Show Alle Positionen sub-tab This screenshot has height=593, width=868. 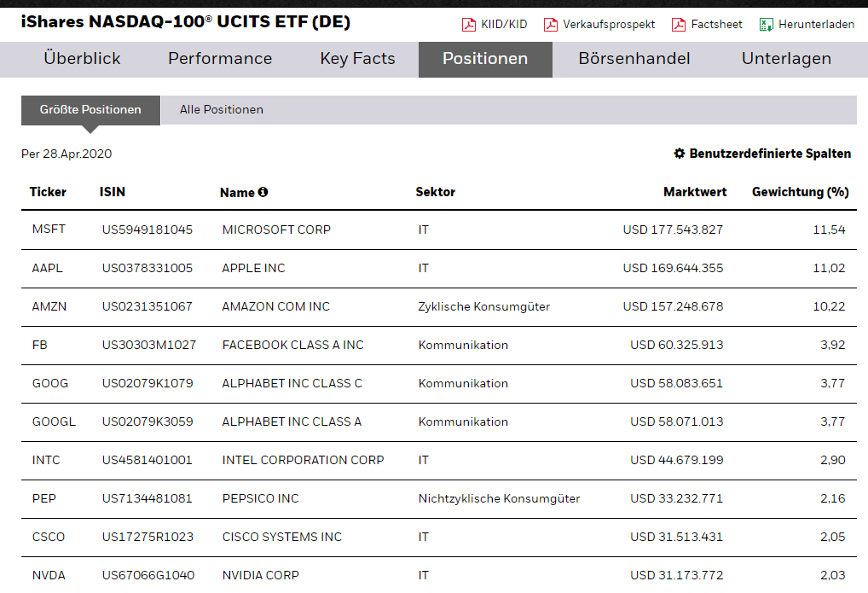[x=222, y=110]
